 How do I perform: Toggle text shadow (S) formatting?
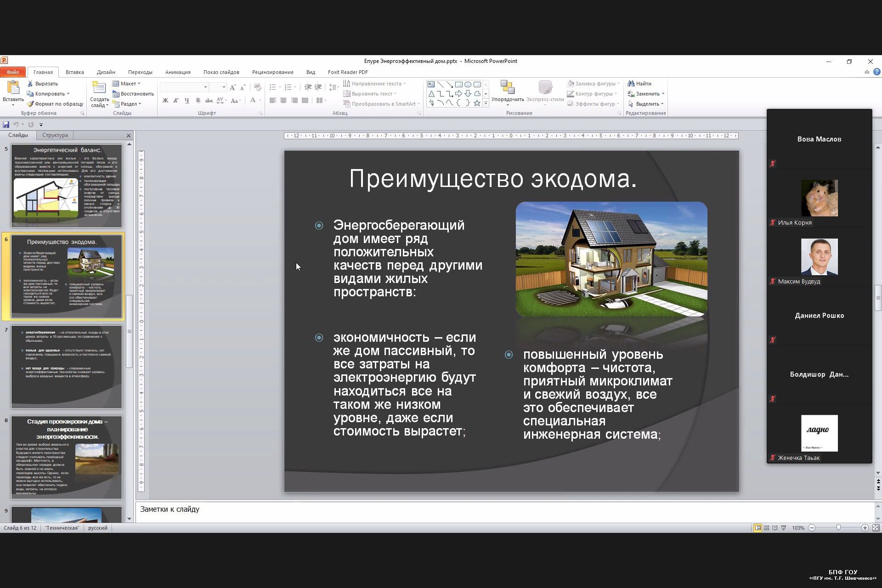[x=198, y=101]
